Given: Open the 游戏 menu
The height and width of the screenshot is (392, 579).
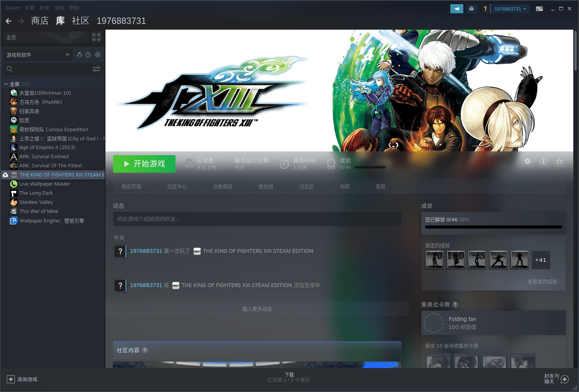Looking at the screenshot, I should point(59,8).
